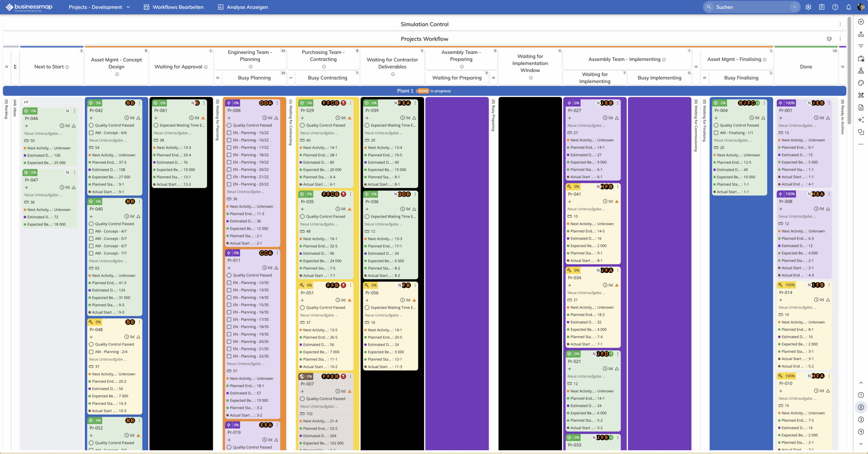Screen dimensions: 868x454
Task: Expand the collapsed Backlog column
Action: point(6,109)
